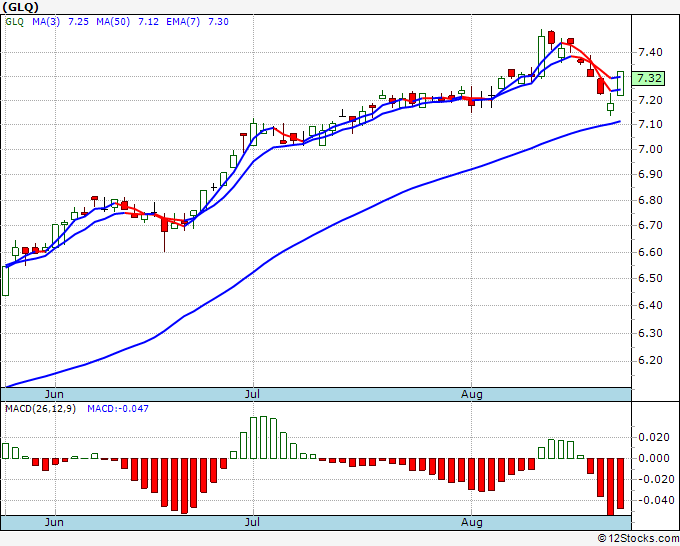Click Aug on the MACD time axis

pos(472,522)
